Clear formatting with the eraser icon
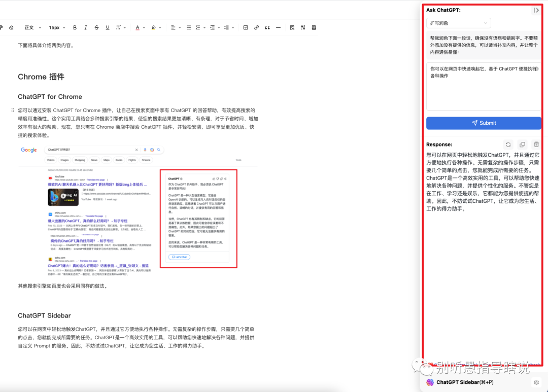Screen dimensions: 548x392 pos(11,27)
